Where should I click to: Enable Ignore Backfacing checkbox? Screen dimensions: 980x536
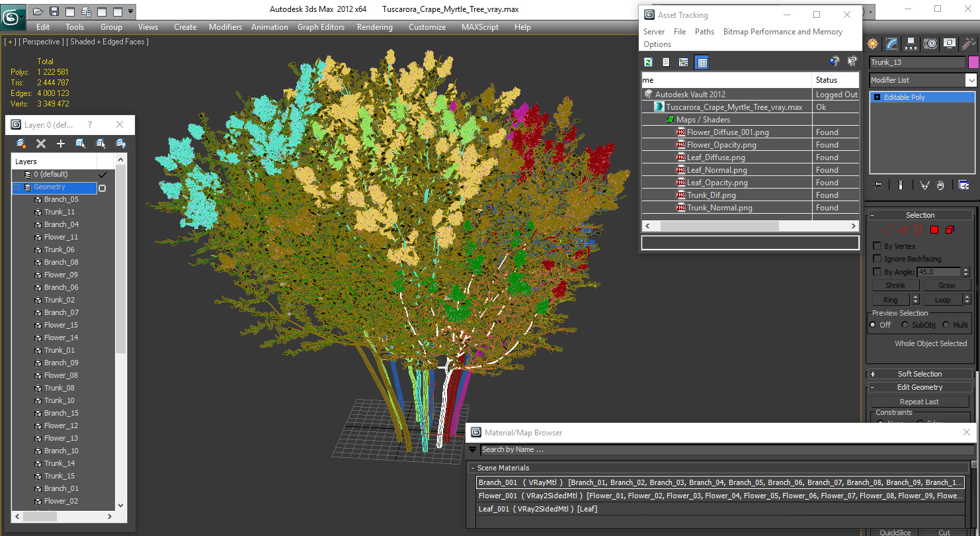878,259
